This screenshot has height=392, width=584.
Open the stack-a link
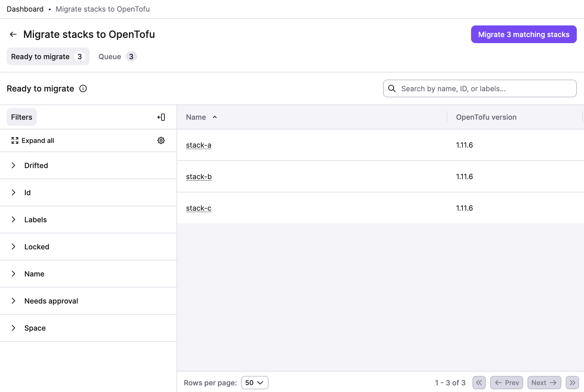198,145
